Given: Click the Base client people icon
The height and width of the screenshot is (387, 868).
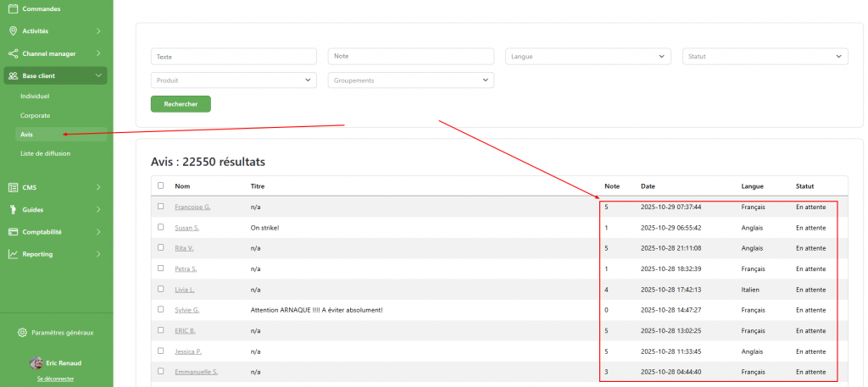Looking at the screenshot, I should coord(13,75).
